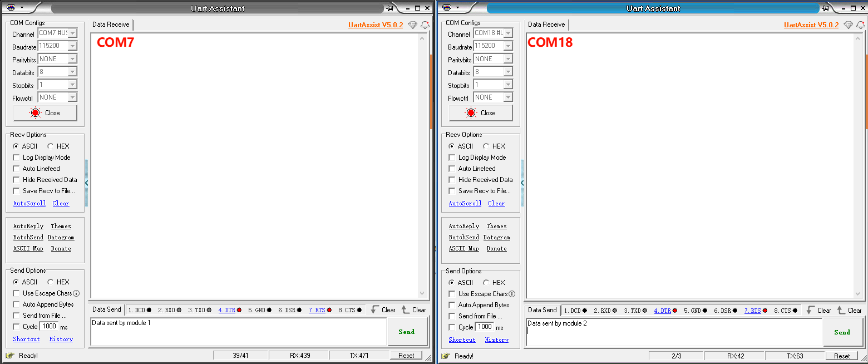
Task: Enable Auto Linefeed in COM18 window
Action: pyautogui.click(x=452, y=169)
